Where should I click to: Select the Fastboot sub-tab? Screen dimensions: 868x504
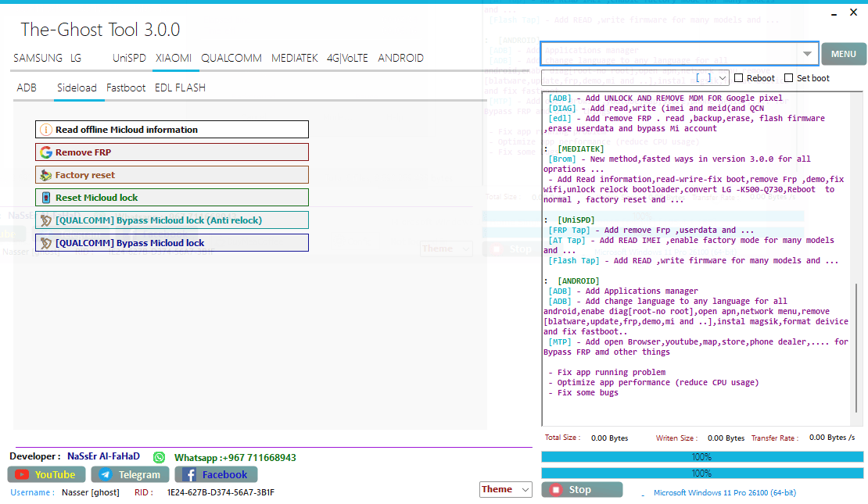(126, 88)
